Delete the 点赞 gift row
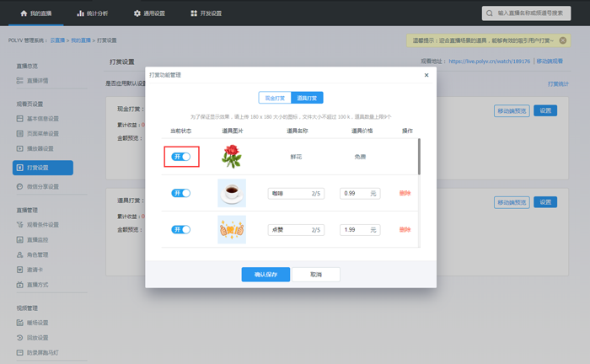This screenshot has width=590, height=364. [x=405, y=229]
